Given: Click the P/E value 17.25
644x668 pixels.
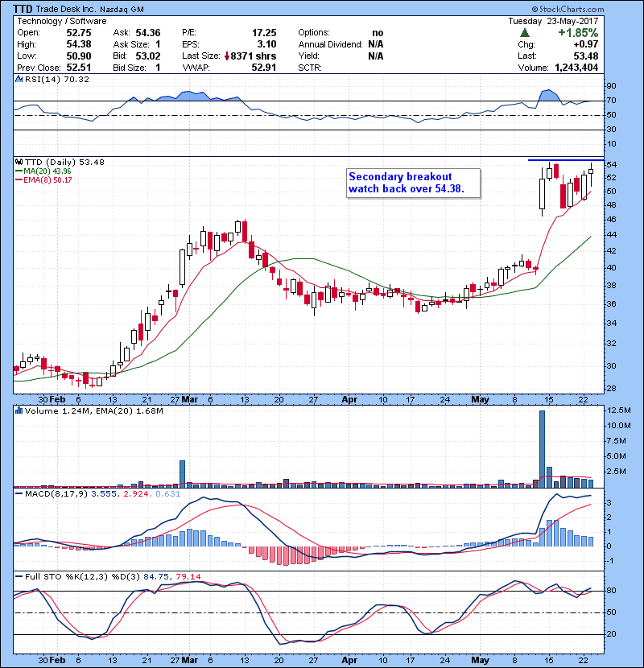Looking at the screenshot, I should coord(264,33).
